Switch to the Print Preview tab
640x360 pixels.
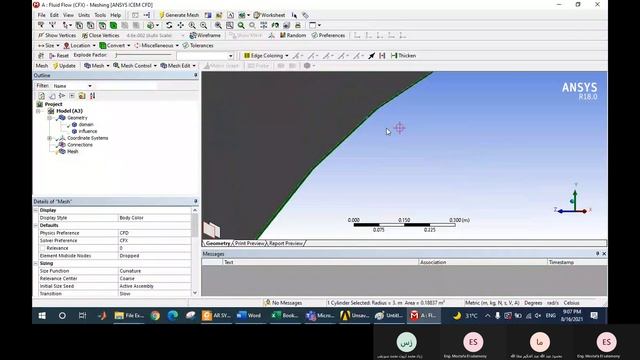(x=249, y=243)
